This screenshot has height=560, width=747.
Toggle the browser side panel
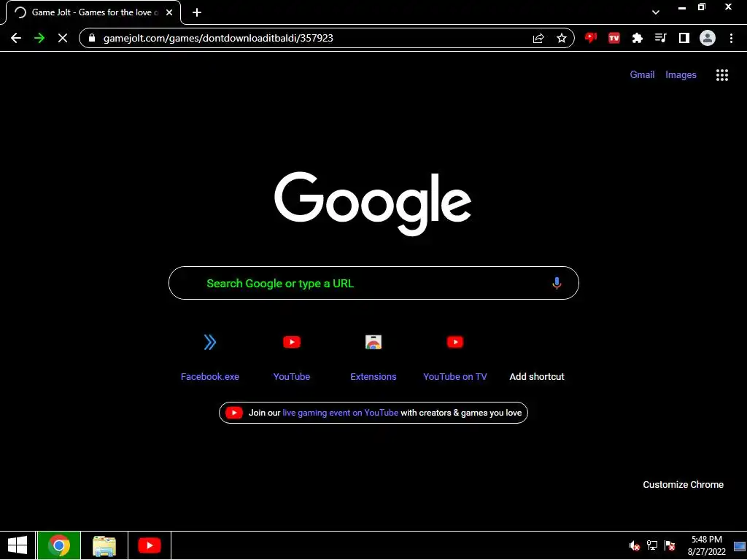(x=684, y=38)
